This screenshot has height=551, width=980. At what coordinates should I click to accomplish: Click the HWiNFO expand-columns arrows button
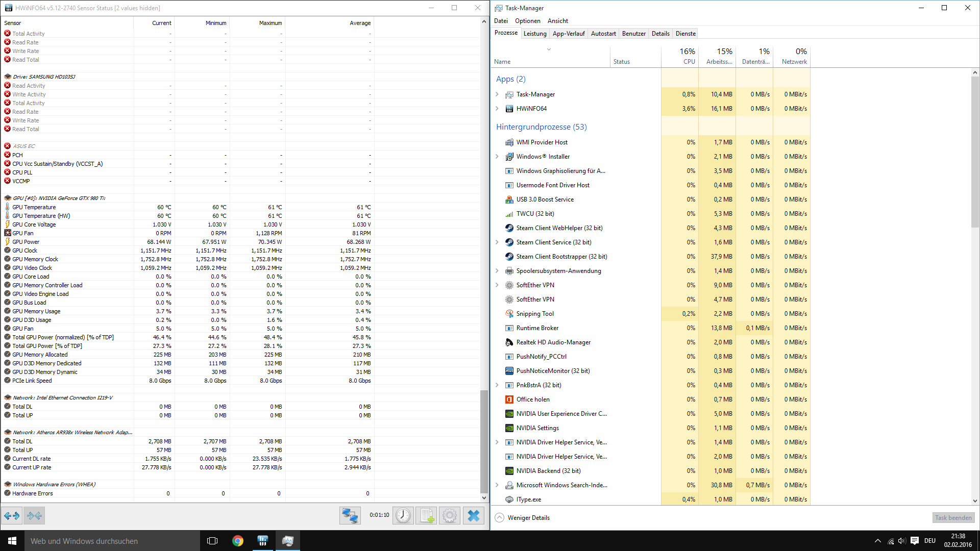coord(12,516)
